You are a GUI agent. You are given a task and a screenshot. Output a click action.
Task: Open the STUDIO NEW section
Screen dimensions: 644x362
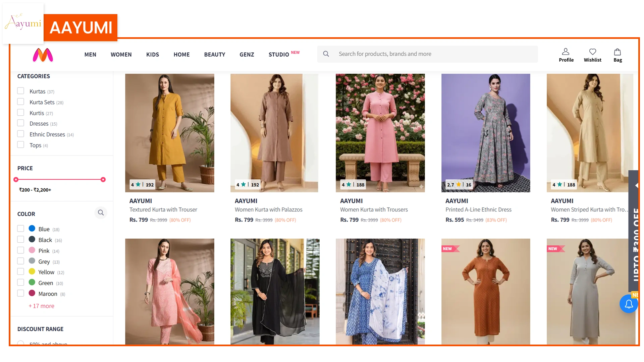point(279,54)
